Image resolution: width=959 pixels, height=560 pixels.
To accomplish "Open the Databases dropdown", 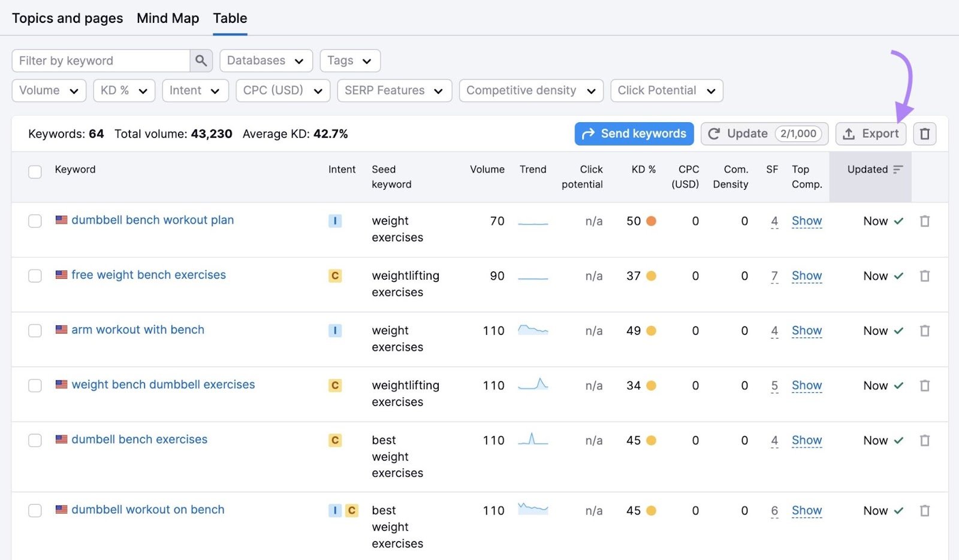I will point(266,60).
